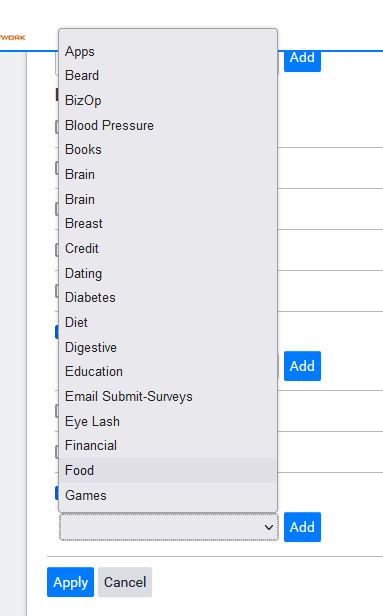Collapse the open dropdown via its chevron arrow

point(269,527)
